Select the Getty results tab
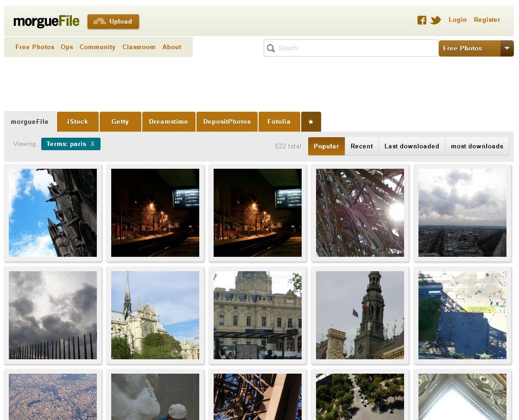 [x=120, y=121]
